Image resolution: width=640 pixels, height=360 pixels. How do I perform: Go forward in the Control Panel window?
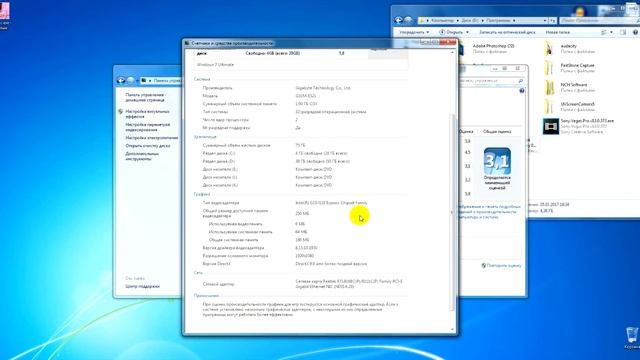pos(130,80)
